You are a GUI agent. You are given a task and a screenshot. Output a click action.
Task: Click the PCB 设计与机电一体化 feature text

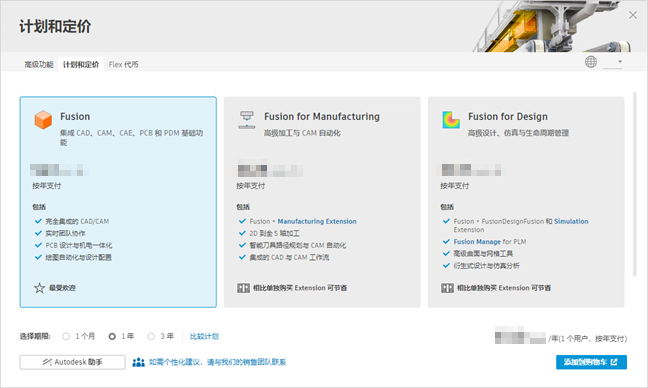point(79,245)
